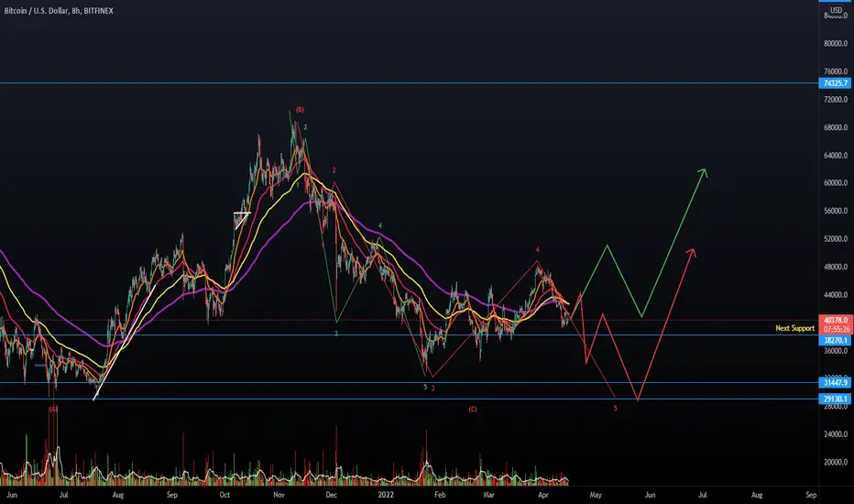854x504 pixels.
Task: Open the USD currency selector
Action: [836, 10]
